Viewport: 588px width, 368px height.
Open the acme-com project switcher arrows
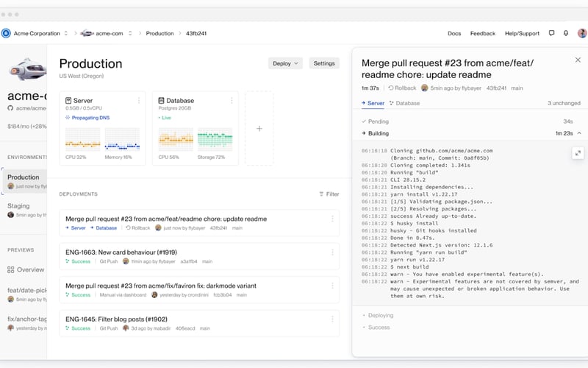(130, 33)
